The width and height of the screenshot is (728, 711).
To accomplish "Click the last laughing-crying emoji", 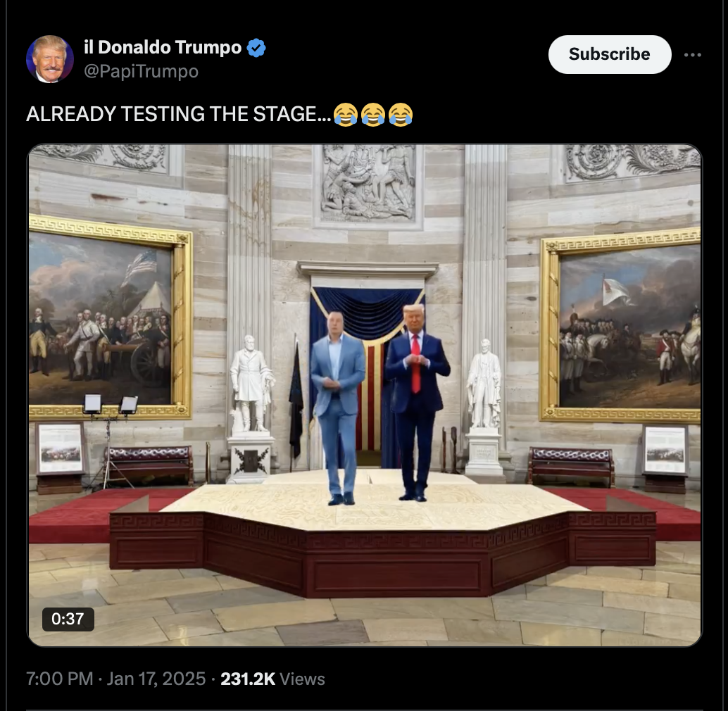I will pyautogui.click(x=401, y=114).
